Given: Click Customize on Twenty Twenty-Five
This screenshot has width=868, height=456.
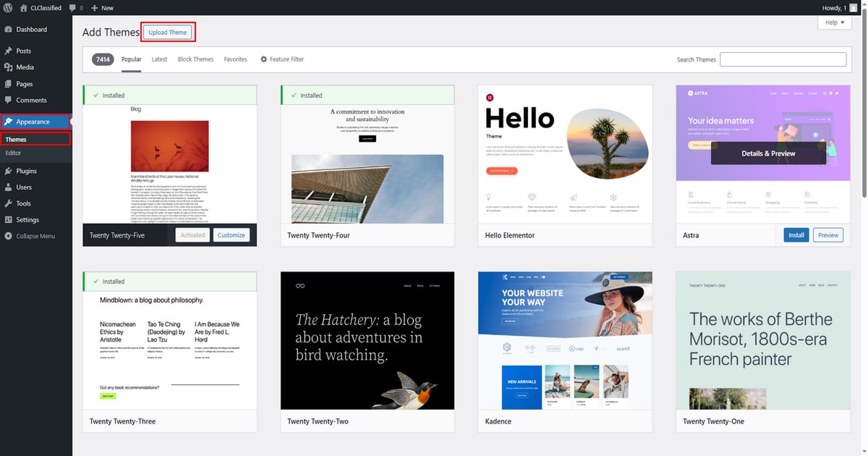Looking at the screenshot, I should pyautogui.click(x=231, y=235).
